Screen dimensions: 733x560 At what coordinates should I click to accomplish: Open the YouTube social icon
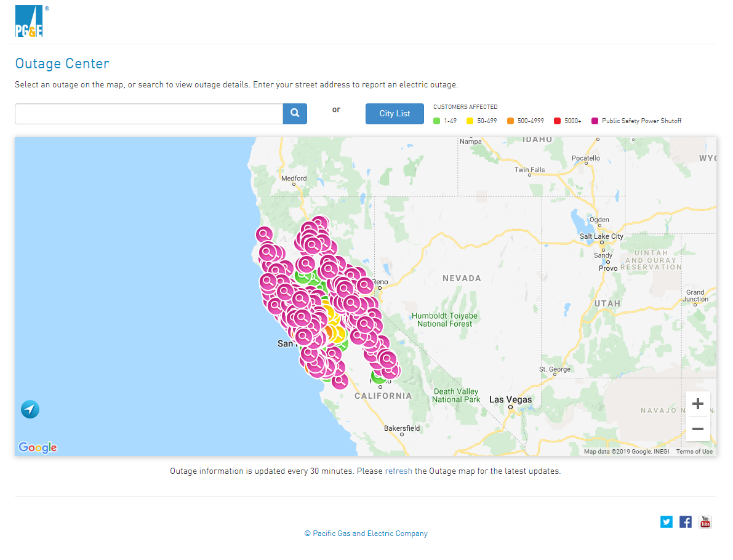click(x=705, y=522)
